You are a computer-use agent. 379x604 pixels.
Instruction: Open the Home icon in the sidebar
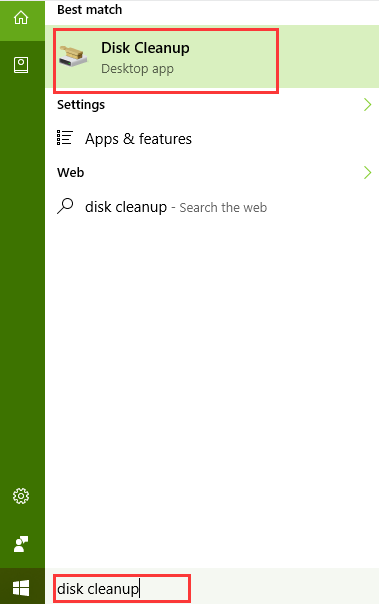[21, 17]
